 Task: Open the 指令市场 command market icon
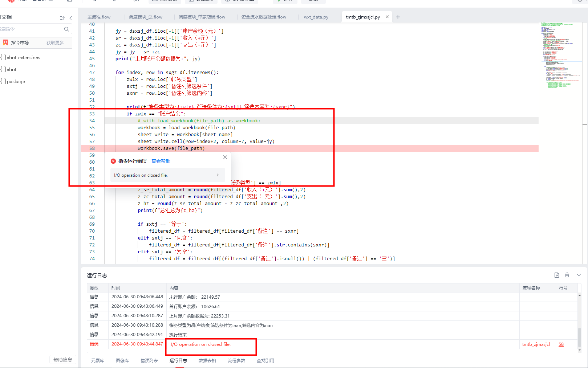tap(6, 42)
